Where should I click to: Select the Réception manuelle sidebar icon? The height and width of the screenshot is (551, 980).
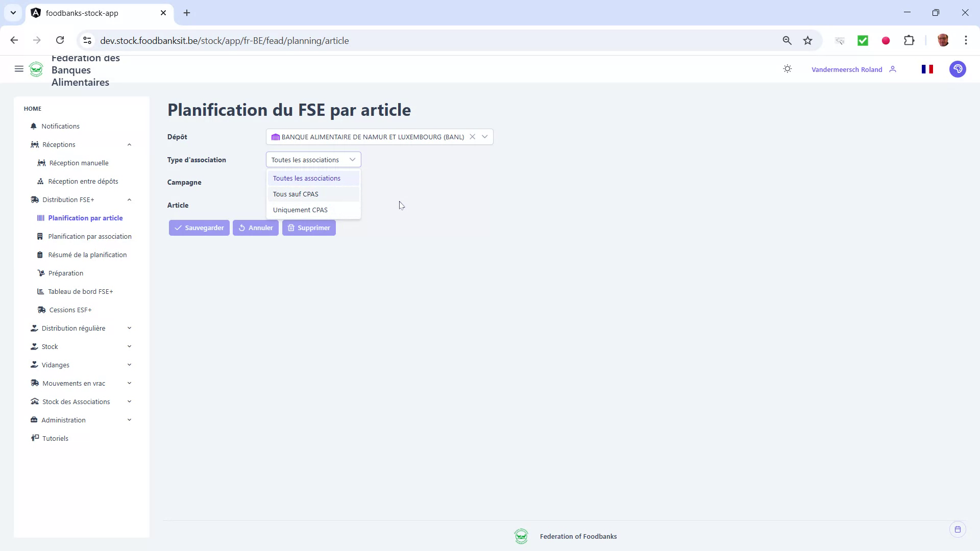[41, 163]
